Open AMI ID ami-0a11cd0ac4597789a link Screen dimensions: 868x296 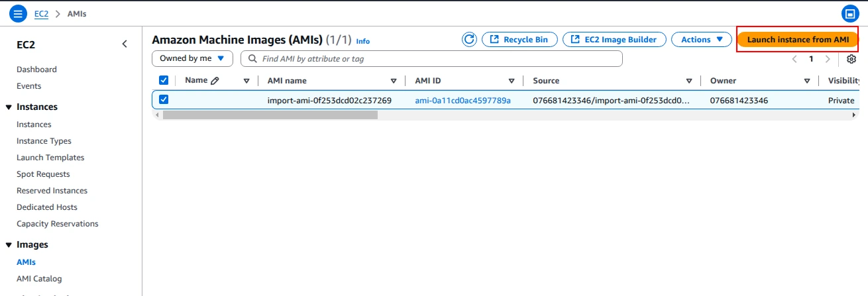[x=463, y=101]
